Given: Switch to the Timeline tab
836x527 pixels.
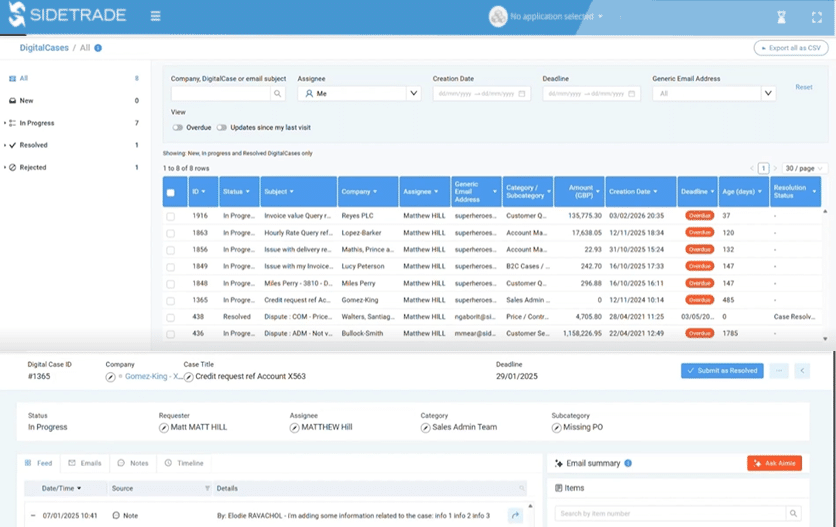Looking at the screenshot, I should (184, 463).
